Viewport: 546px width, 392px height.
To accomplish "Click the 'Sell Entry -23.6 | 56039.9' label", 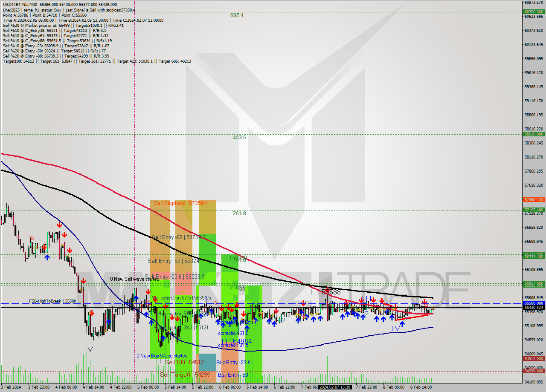I will click(175, 277).
